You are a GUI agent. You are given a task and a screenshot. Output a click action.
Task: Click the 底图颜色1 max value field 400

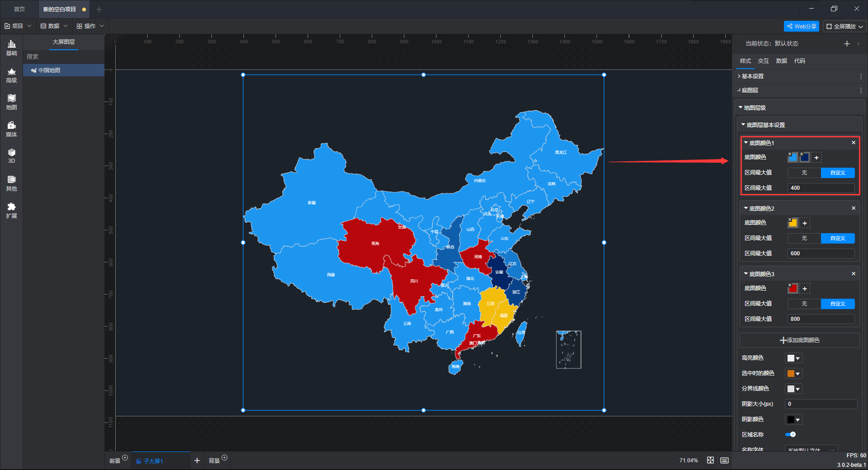[821, 188]
